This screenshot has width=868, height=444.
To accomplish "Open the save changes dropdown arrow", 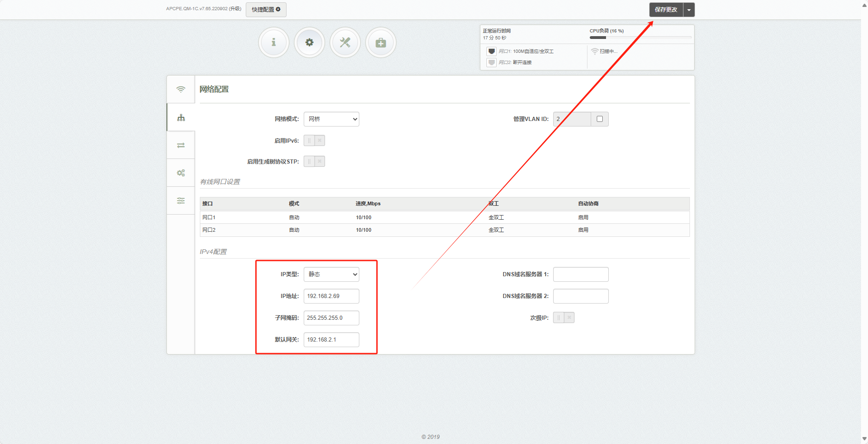I will (x=689, y=10).
